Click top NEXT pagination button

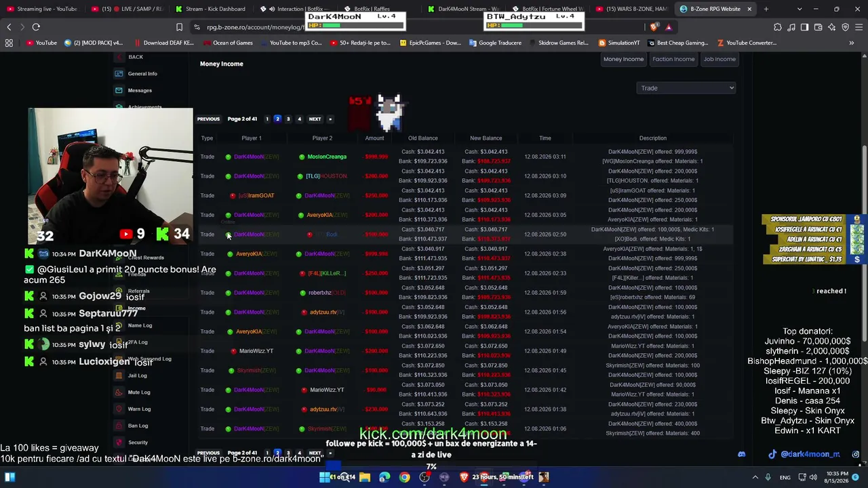[x=315, y=119]
